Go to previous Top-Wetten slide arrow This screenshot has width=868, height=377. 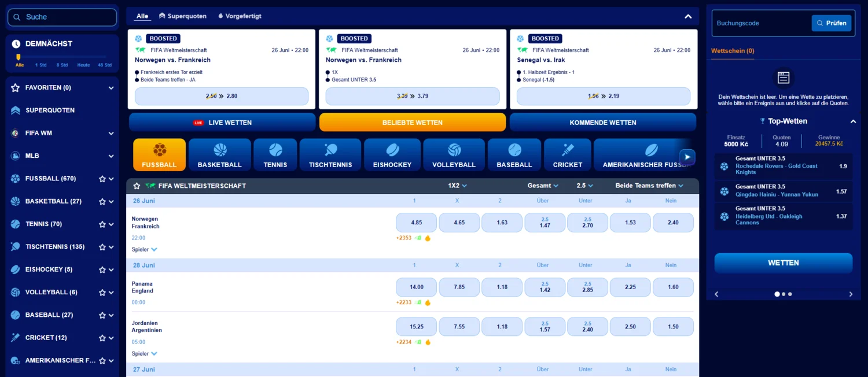(716, 294)
